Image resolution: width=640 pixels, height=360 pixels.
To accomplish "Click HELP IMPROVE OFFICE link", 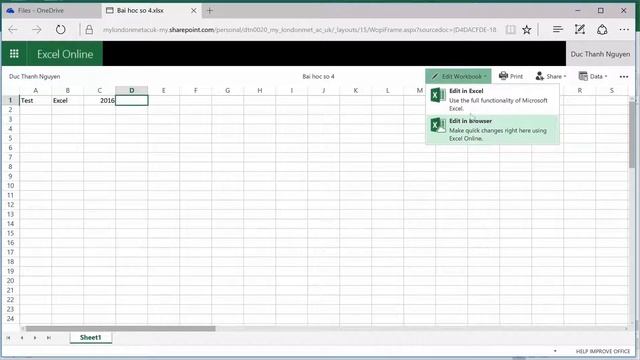I will (x=603, y=351).
